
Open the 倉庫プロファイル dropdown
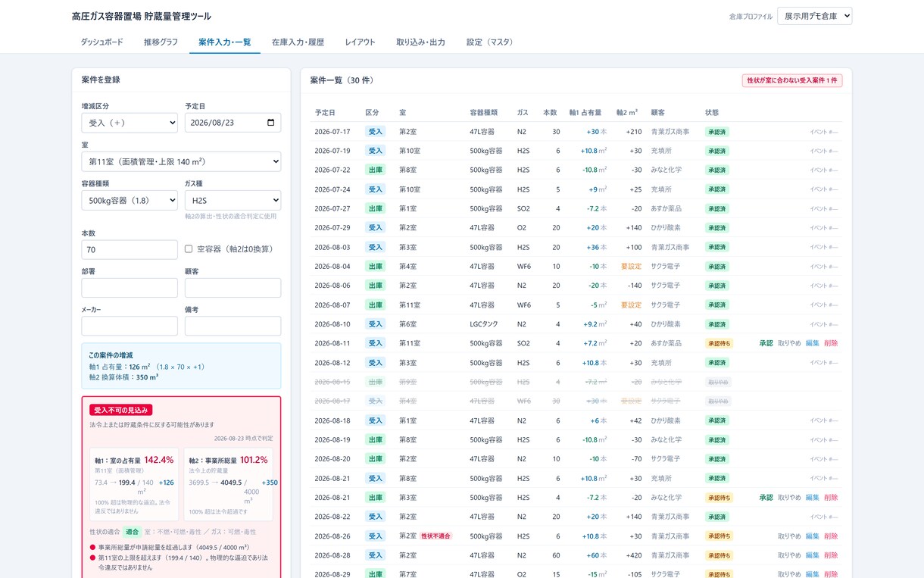point(814,16)
